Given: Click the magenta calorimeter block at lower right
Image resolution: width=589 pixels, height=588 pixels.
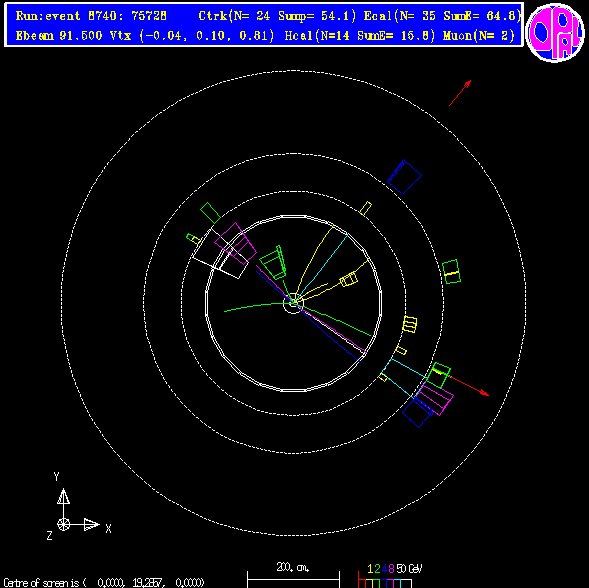Looking at the screenshot, I should pos(434,399).
